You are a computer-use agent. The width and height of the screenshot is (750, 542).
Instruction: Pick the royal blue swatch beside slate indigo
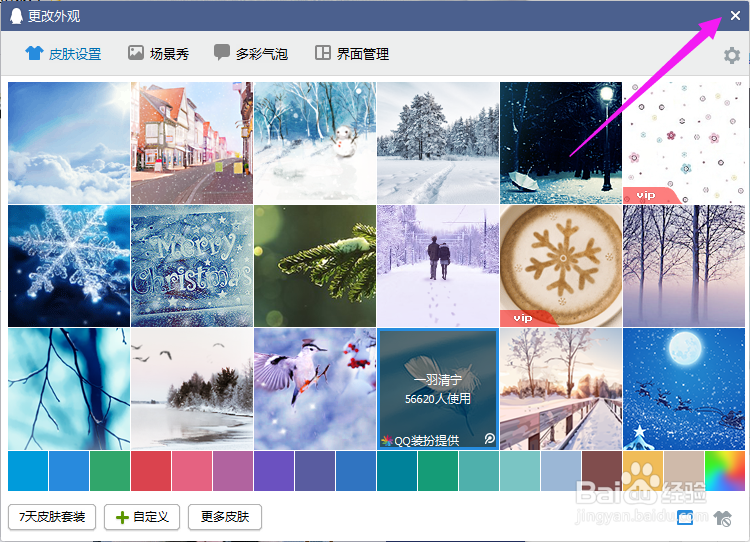click(356, 471)
